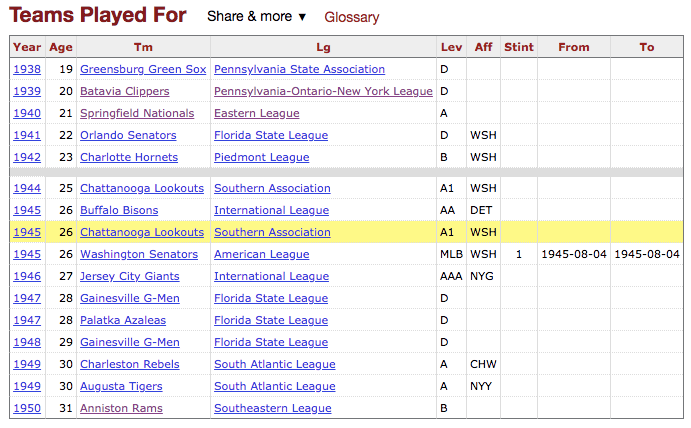Open the 1950 year link

[x=27, y=408]
